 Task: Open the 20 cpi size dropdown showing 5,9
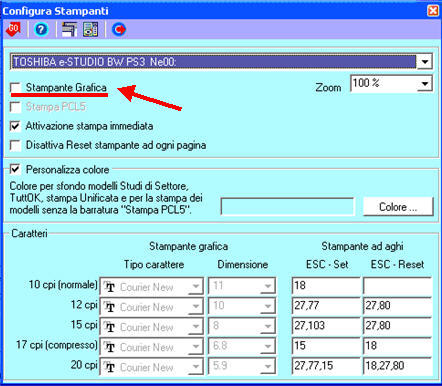(x=268, y=367)
